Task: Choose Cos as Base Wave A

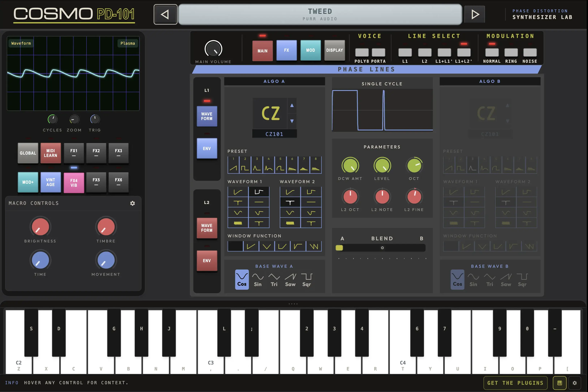Action: pos(242,280)
